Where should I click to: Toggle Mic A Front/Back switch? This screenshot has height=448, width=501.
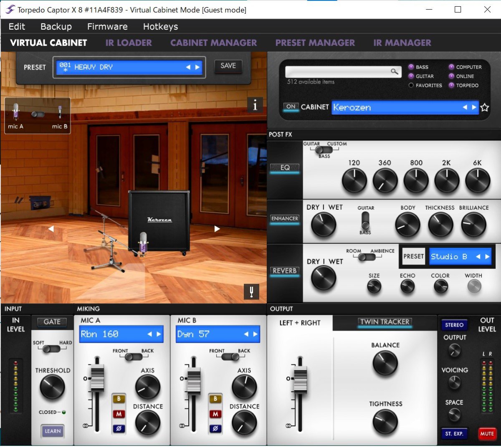[134, 357]
